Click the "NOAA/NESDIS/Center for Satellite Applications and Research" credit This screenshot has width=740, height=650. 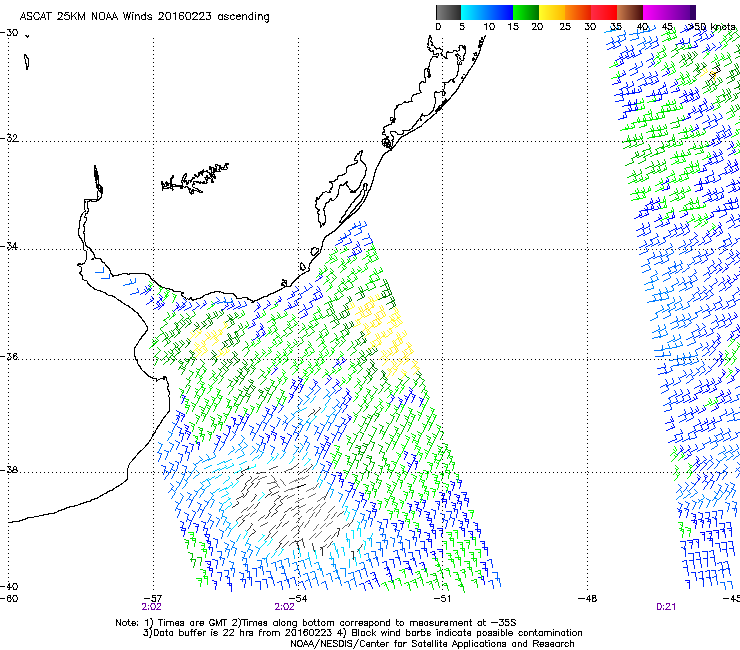point(432,644)
